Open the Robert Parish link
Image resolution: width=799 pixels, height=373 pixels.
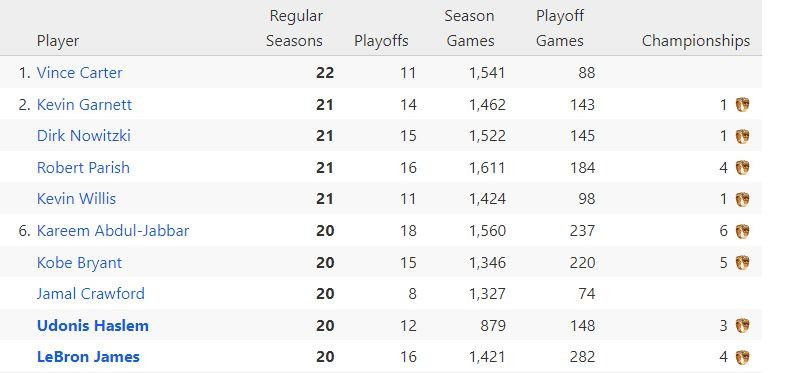[83, 168]
